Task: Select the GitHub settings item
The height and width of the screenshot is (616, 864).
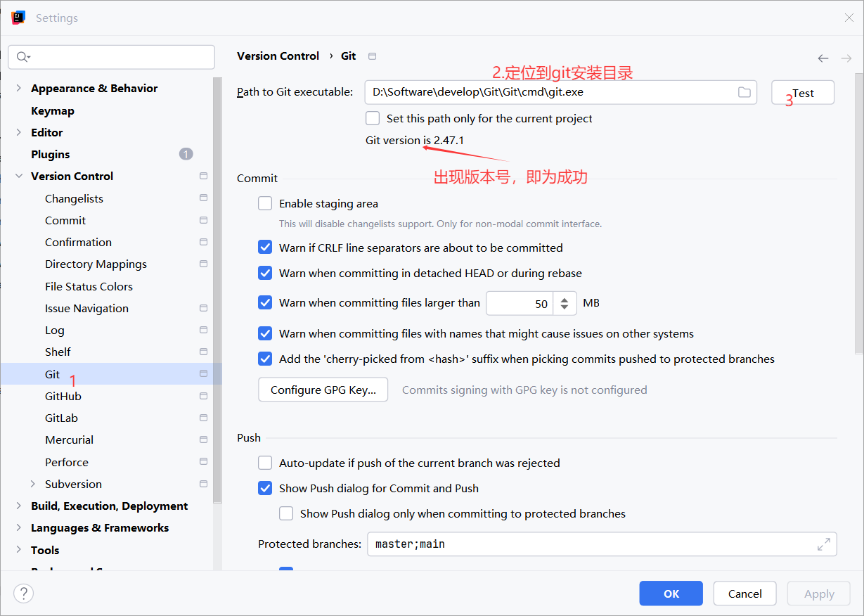Action: tap(63, 396)
